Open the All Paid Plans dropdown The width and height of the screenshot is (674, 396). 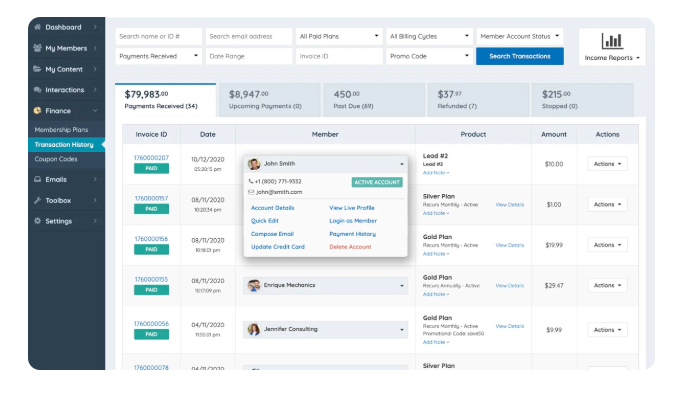(339, 37)
